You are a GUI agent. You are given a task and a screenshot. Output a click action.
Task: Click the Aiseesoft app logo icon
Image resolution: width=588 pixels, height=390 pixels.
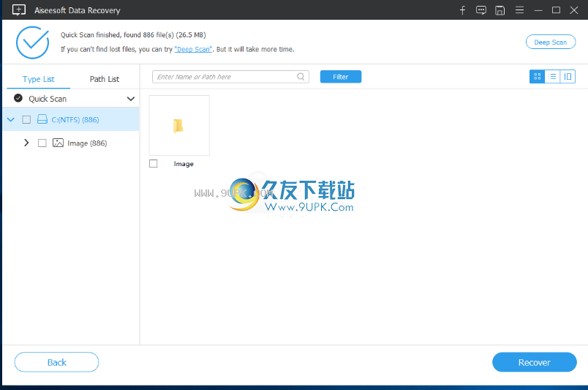pyautogui.click(x=19, y=10)
